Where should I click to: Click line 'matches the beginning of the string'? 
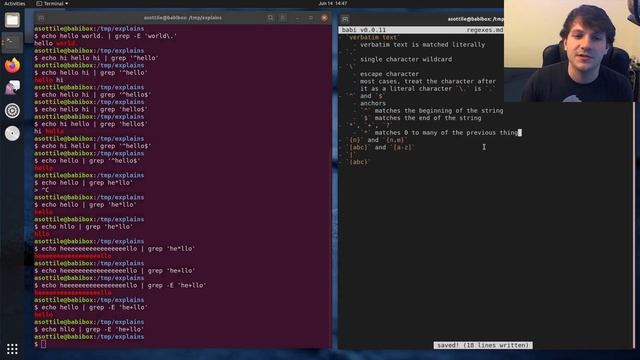tap(432, 111)
